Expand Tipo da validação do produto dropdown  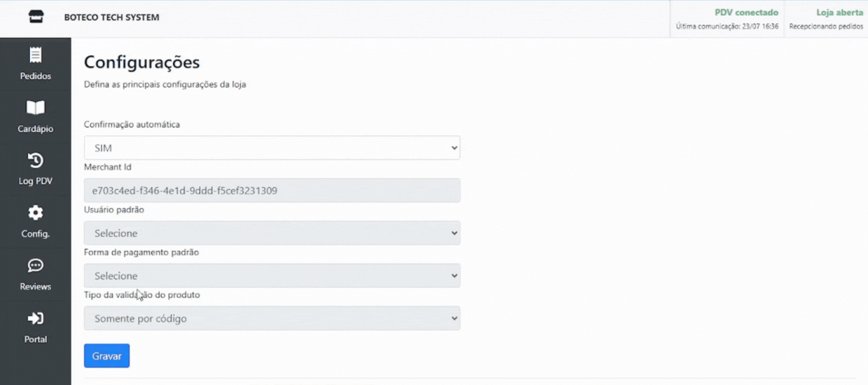[x=272, y=318]
